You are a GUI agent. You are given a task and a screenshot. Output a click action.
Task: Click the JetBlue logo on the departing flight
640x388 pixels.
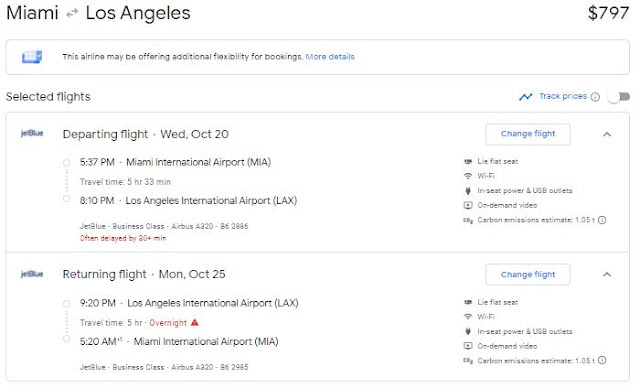(32, 133)
